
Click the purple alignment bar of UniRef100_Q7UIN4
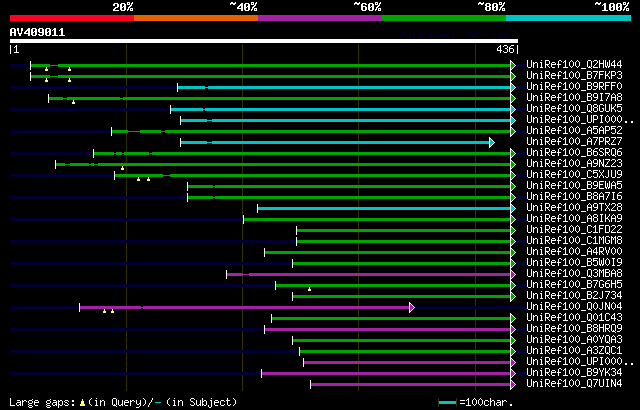click(411, 385)
